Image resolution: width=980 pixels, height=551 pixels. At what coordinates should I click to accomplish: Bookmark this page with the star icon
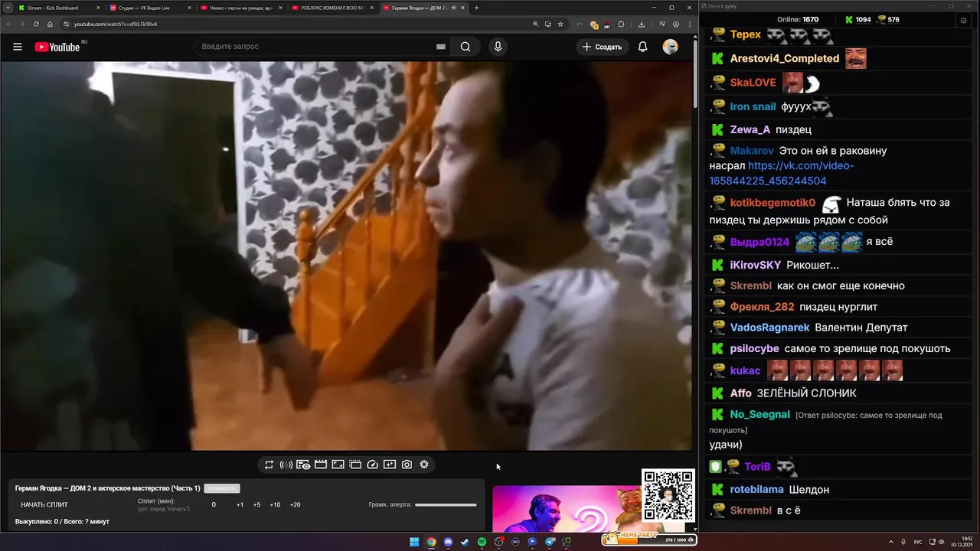coord(560,24)
